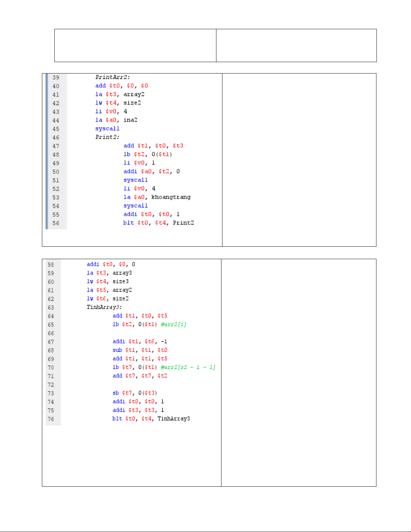Viewport: 411px width, 532px height.
Task: Click empty right cell beside PrintArr2 code
Action: pyautogui.click(x=299, y=160)
